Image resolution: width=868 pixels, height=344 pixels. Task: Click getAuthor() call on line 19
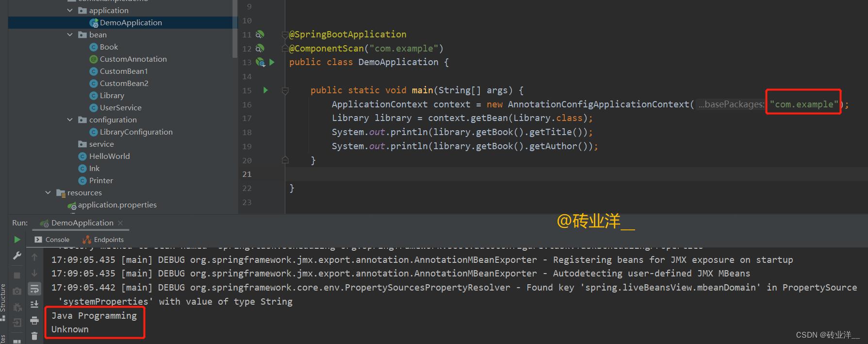click(558, 146)
